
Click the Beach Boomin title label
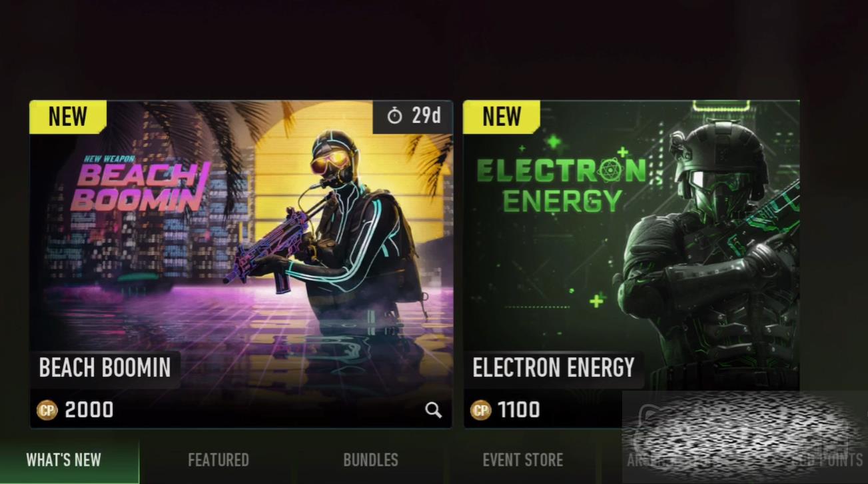click(105, 368)
